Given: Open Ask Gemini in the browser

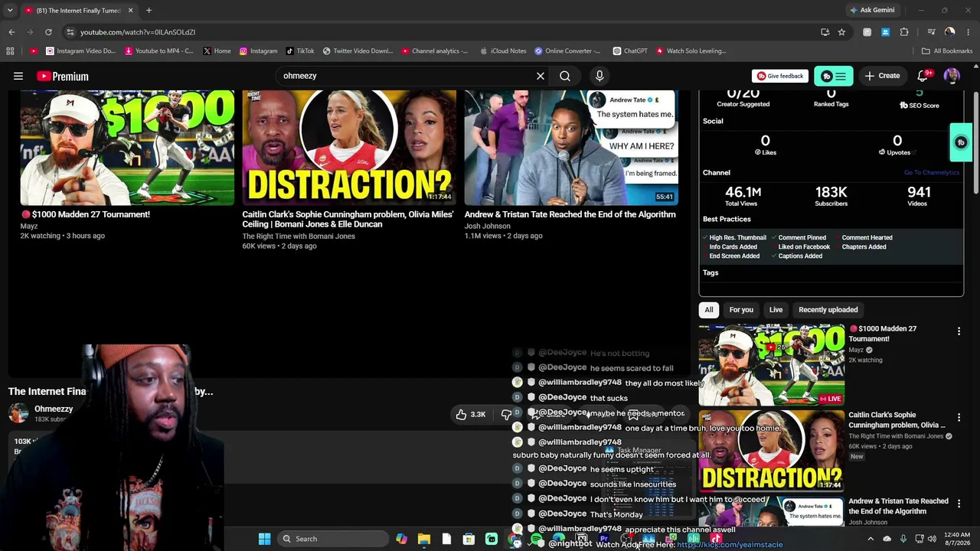Looking at the screenshot, I should click(871, 10).
